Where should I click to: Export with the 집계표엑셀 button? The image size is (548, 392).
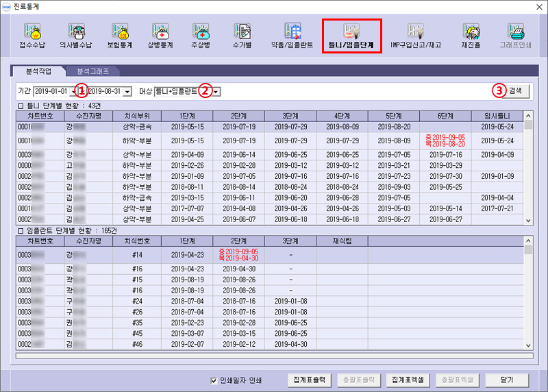[408, 380]
